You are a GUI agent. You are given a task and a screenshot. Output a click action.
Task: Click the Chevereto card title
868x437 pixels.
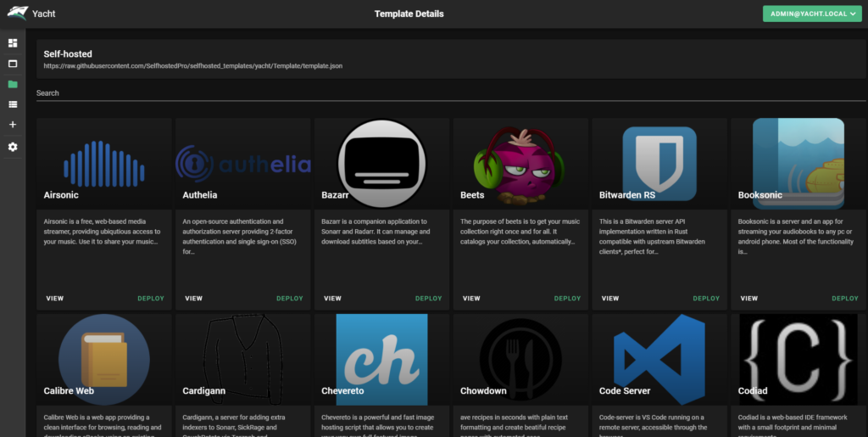pyautogui.click(x=342, y=390)
